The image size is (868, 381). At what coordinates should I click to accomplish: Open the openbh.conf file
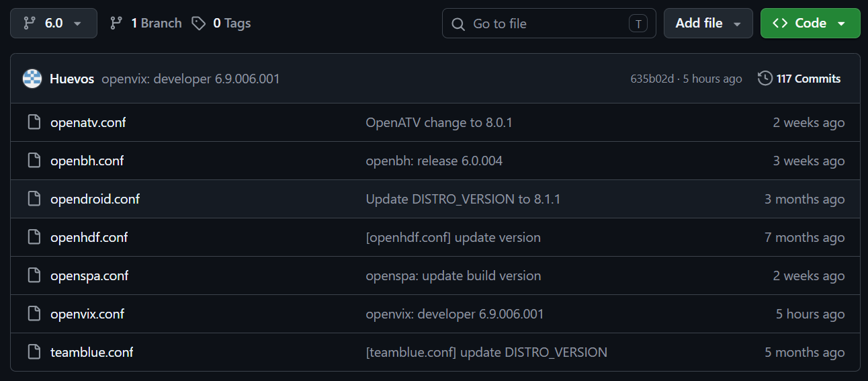point(87,161)
